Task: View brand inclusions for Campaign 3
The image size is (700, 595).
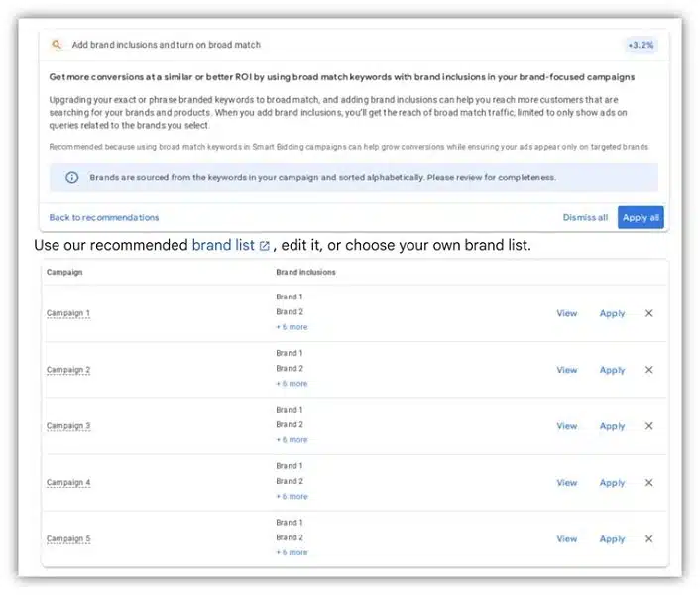Action: coord(567,426)
